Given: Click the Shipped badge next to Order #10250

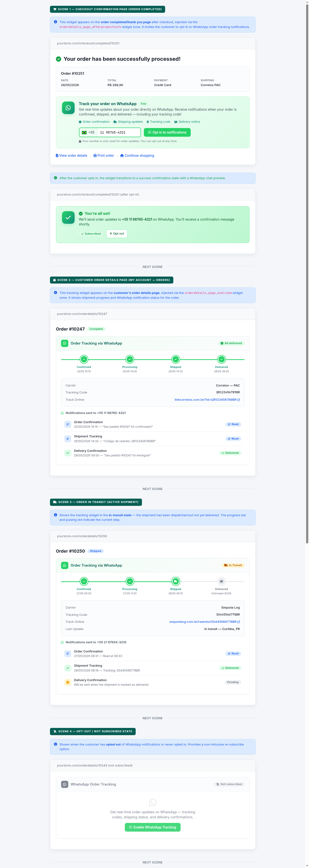Looking at the screenshot, I should tap(95, 551).
